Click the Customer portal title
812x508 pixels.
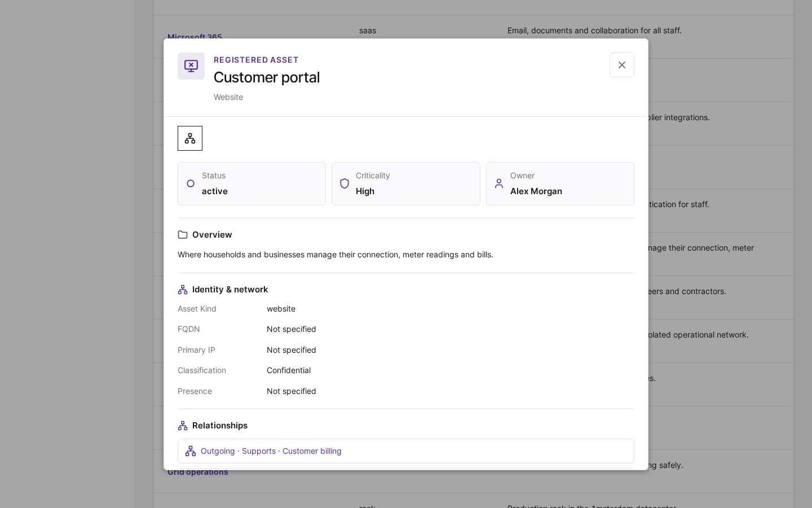[267, 77]
